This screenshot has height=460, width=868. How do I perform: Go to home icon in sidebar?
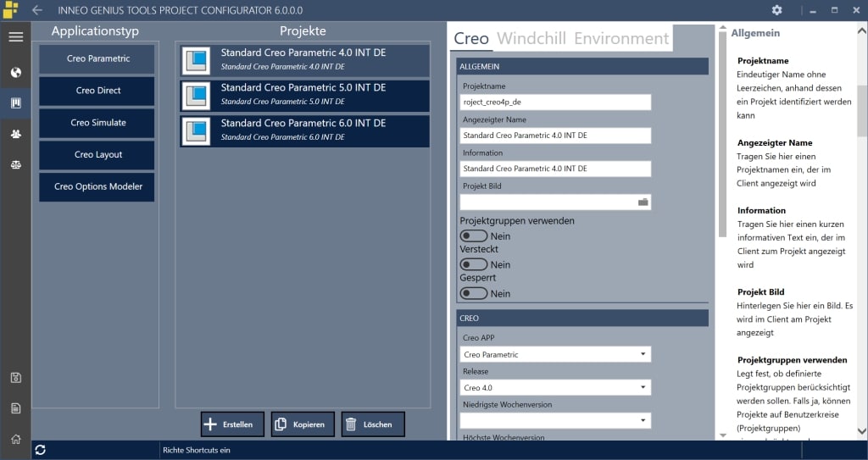pyautogui.click(x=15, y=439)
